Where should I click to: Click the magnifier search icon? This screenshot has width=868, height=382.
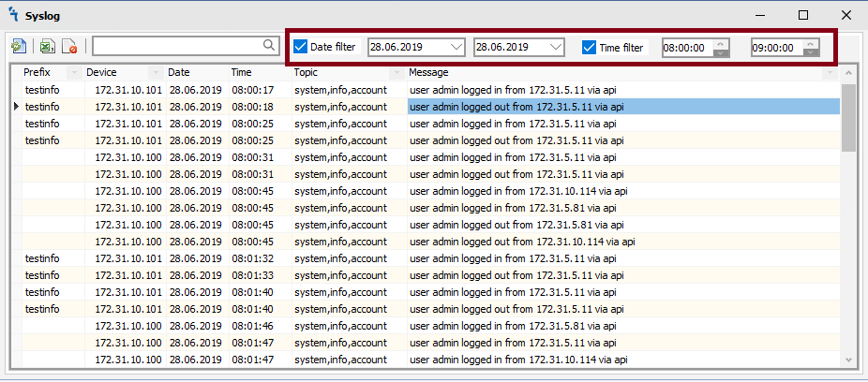point(267,45)
